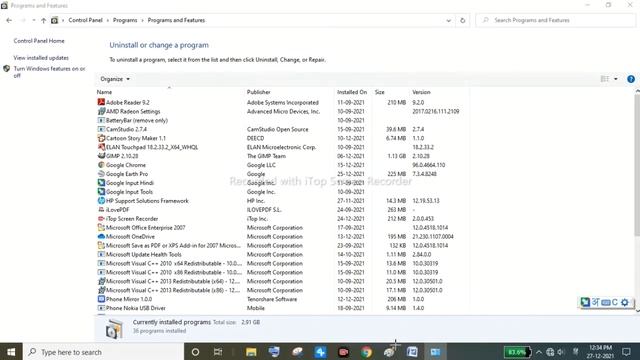Select Microsoft Update Health Tools row
The image size is (640, 360).
(282, 254)
